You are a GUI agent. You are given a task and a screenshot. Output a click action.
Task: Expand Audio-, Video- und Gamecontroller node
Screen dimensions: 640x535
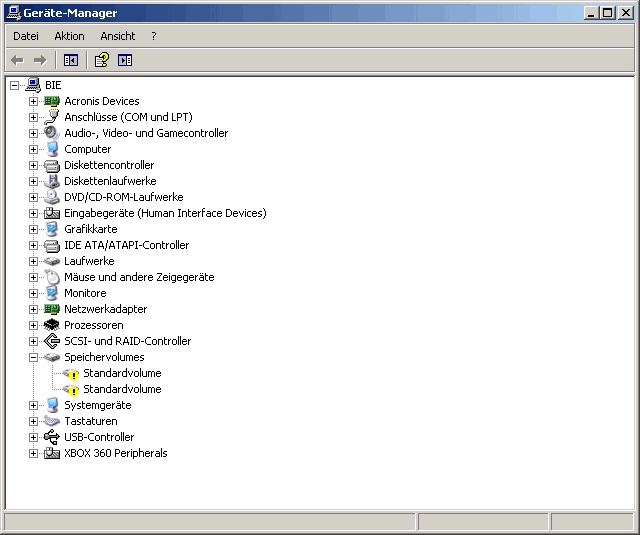pos(33,133)
